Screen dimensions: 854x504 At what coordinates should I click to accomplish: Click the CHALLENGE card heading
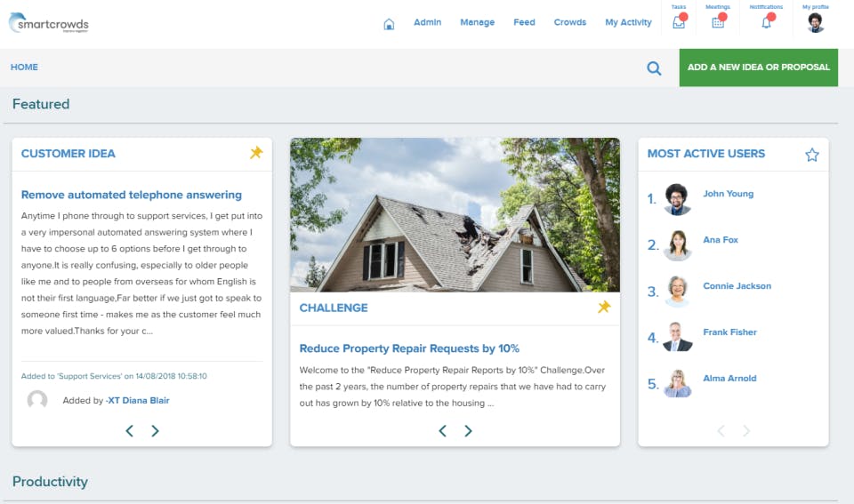click(x=334, y=308)
